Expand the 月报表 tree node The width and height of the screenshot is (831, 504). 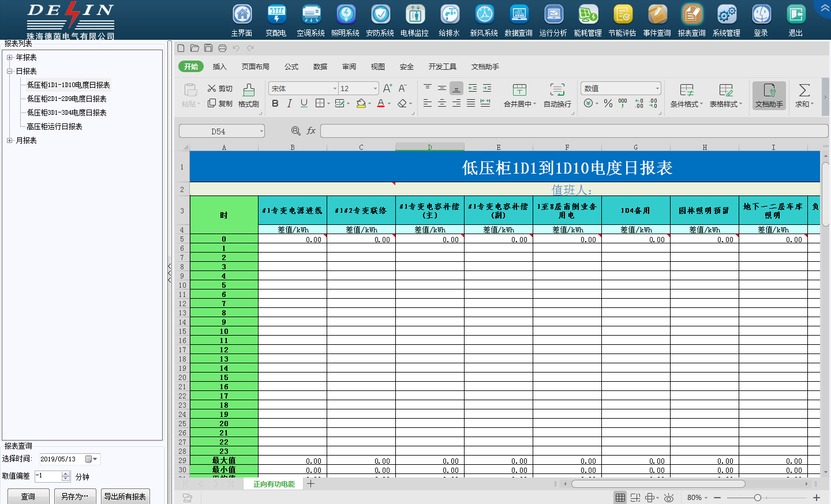pos(10,141)
